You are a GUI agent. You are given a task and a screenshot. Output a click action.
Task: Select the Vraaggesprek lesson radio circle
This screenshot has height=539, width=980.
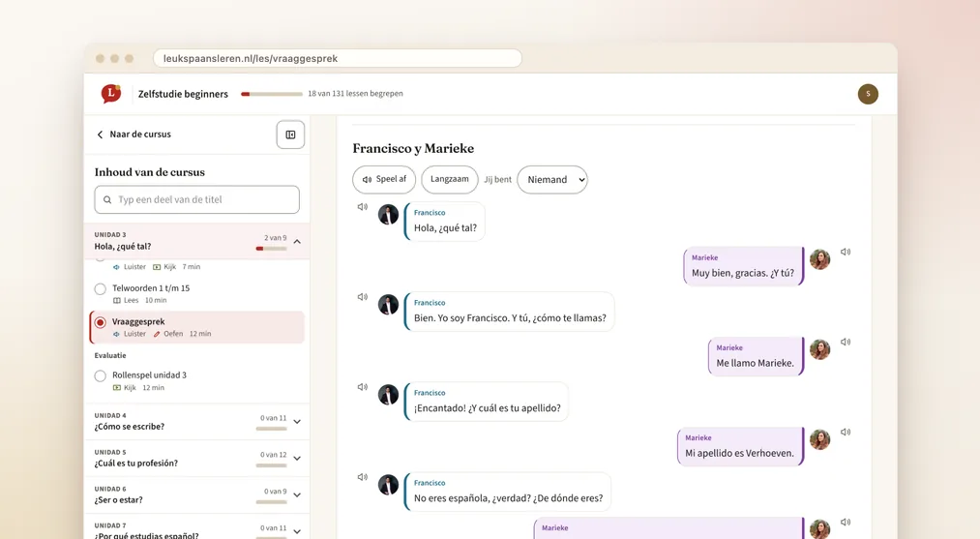coord(100,322)
